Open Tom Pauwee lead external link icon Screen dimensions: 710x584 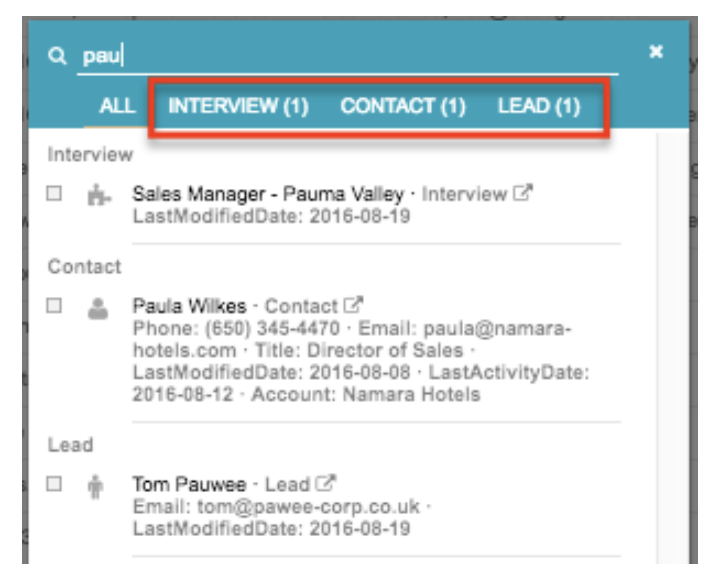(325, 483)
